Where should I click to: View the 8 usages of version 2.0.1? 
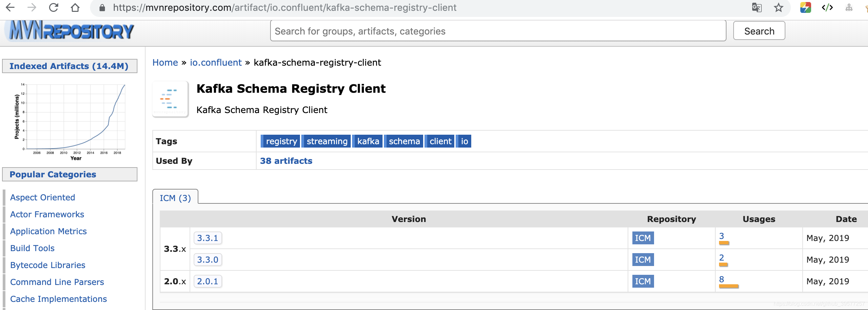pos(721,279)
